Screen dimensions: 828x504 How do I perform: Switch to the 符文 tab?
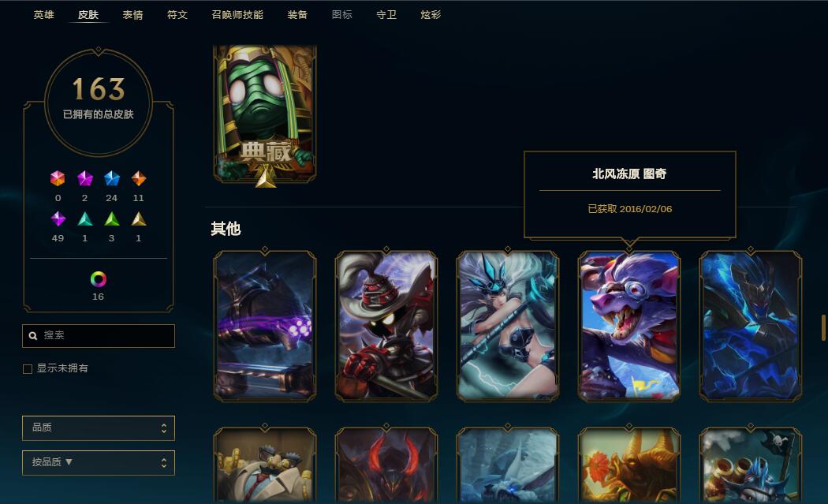tap(177, 15)
